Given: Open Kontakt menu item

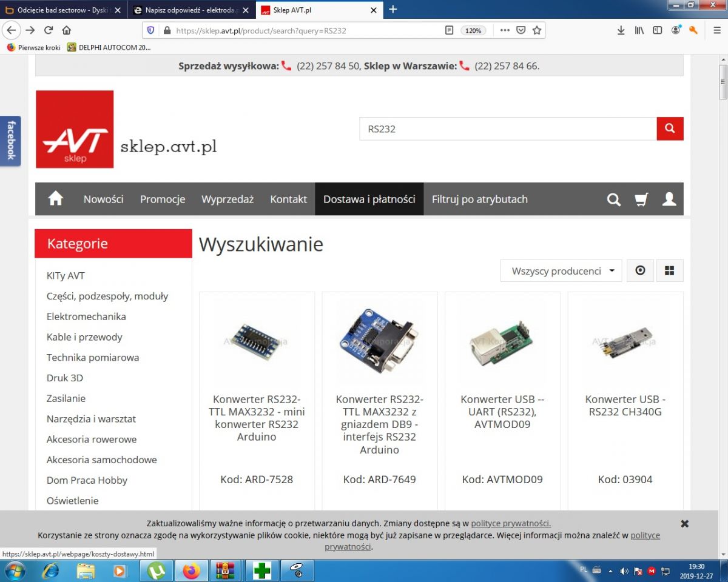Looking at the screenshot, I should coord(288,199).
